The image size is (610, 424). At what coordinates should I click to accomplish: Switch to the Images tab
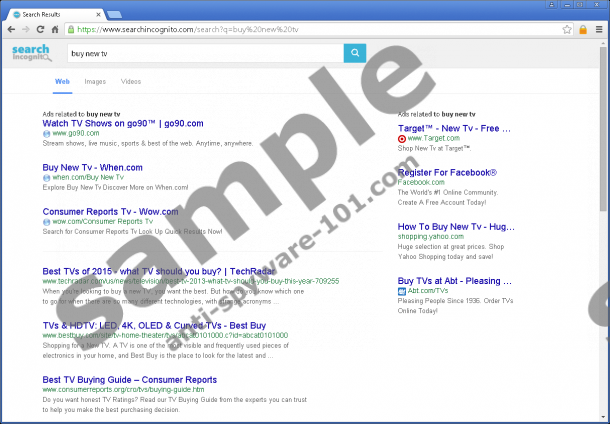(x=95, y=81)
